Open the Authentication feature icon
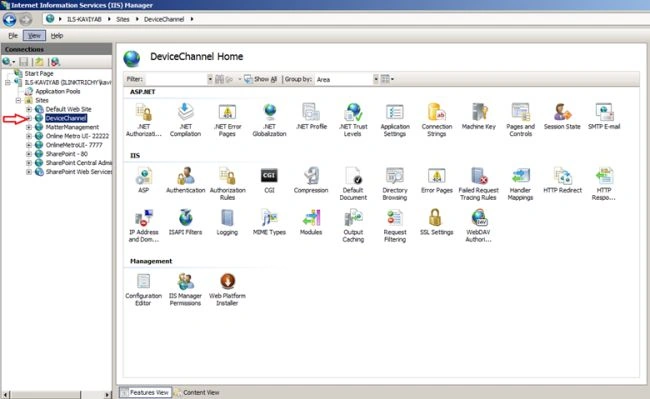650x399 pixels. [185, 180]
